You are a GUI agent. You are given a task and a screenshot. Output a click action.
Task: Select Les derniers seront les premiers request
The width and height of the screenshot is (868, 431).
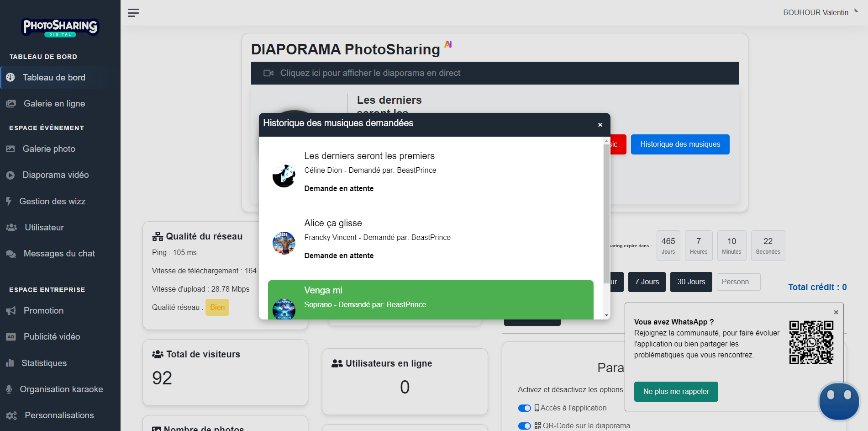pos(431,176)
